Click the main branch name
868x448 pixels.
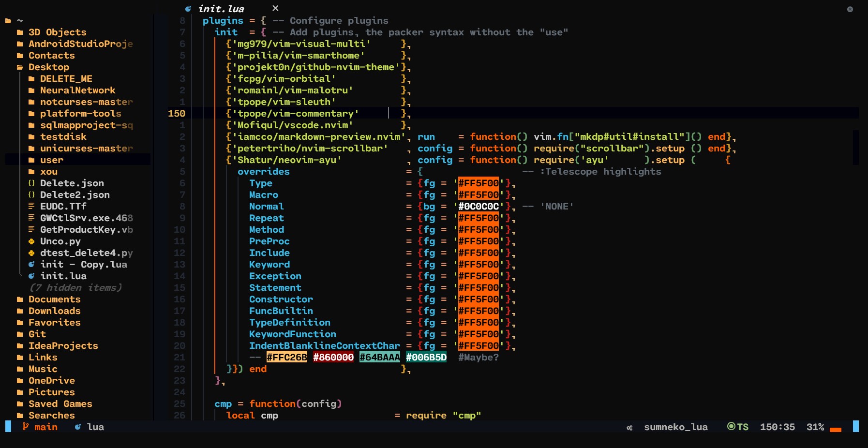[46, 427]
